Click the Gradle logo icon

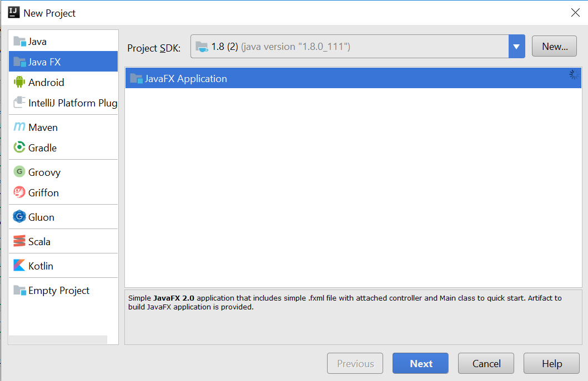click(x=19, y=147)
